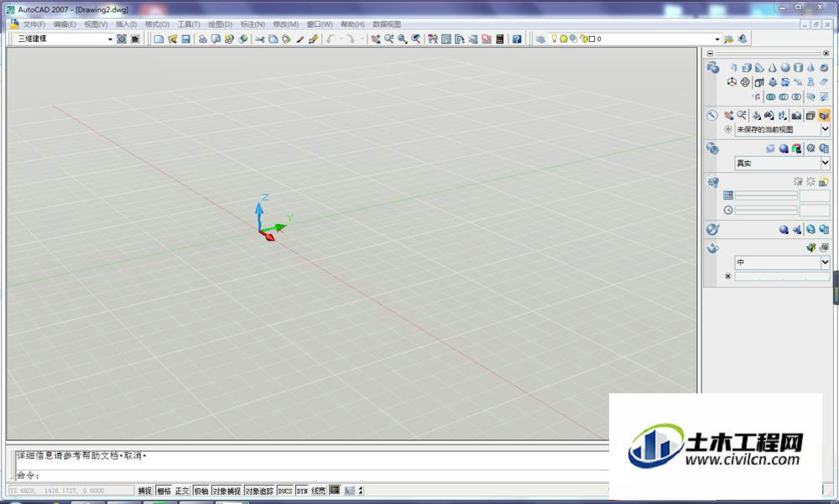
Task: Adjust the sun time slider with clock icon
Action: (x=766, y=210)
